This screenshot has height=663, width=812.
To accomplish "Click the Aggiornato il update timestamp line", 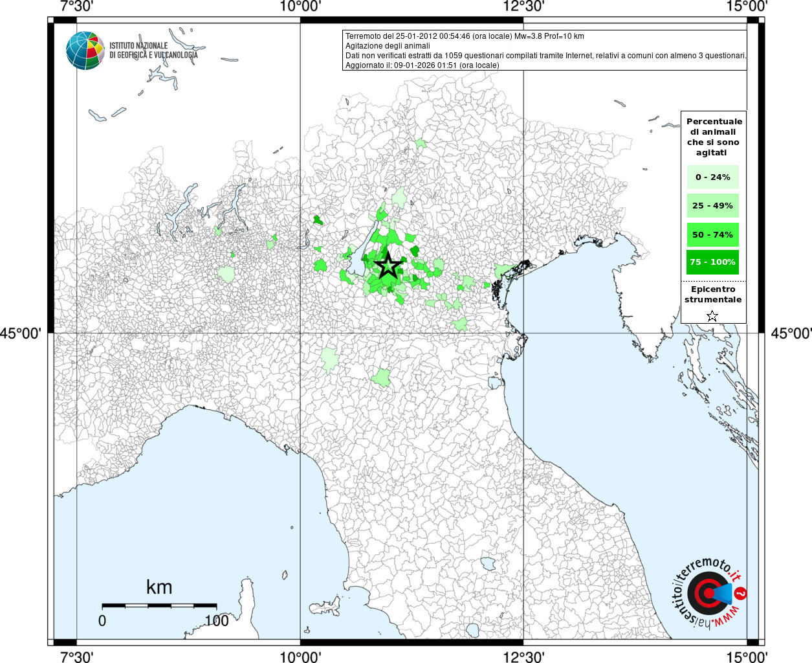I will point(422,65).
